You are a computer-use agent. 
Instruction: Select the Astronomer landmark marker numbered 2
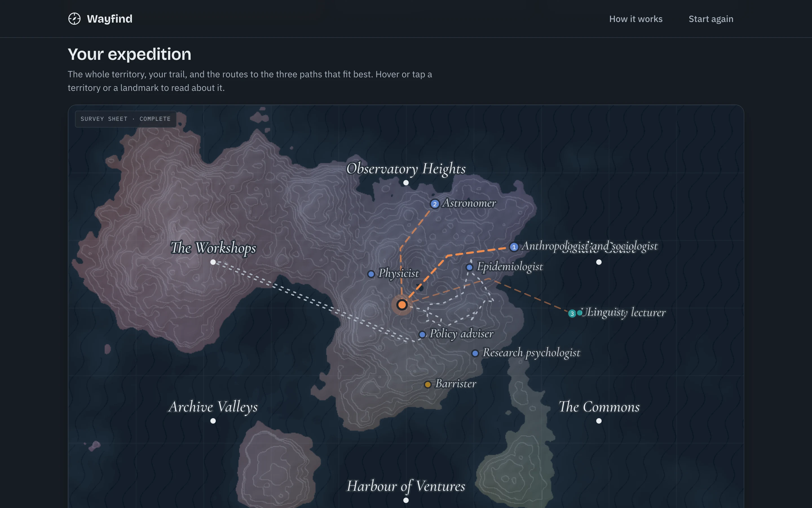pos(434,204)
